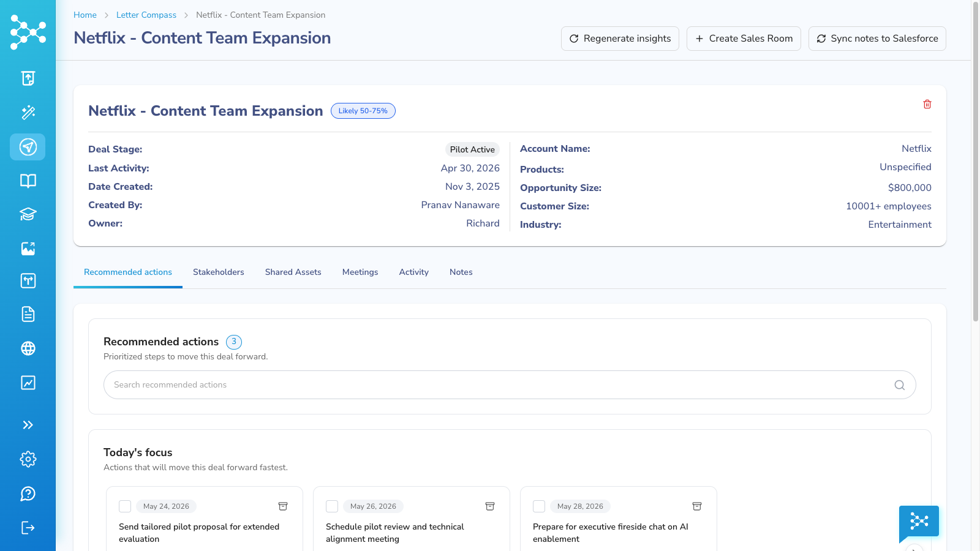This screenshot has height=551, width=980.
Task: Click the $800,000 opportunity size value
Action: pos(910,188)
